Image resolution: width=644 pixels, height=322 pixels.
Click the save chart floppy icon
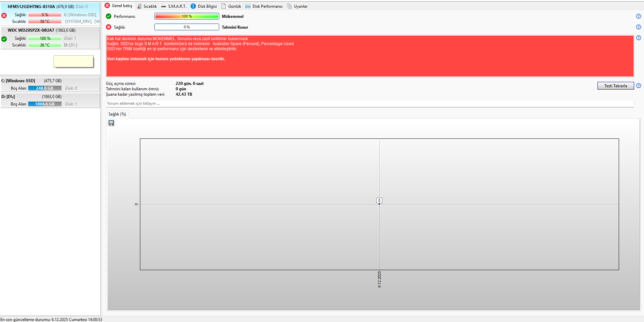click(x=111, y=123)
